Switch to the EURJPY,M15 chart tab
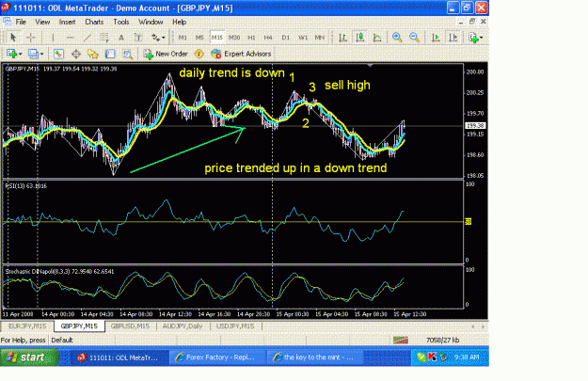588x381 pixels. point(27,326)
